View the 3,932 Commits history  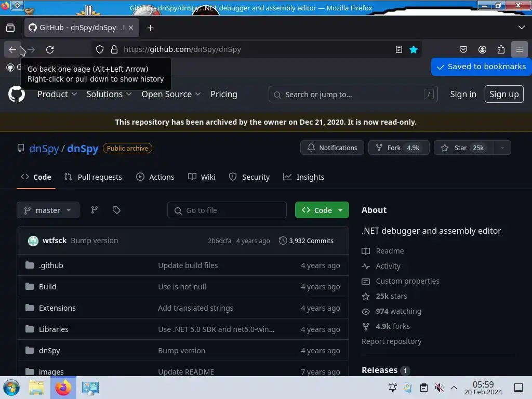307,241
